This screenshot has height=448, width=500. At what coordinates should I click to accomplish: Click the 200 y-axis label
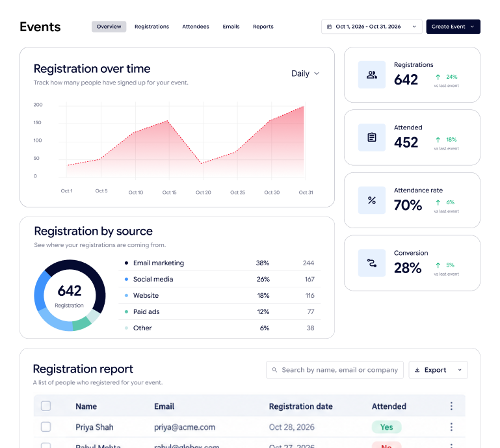pos(38,105)
